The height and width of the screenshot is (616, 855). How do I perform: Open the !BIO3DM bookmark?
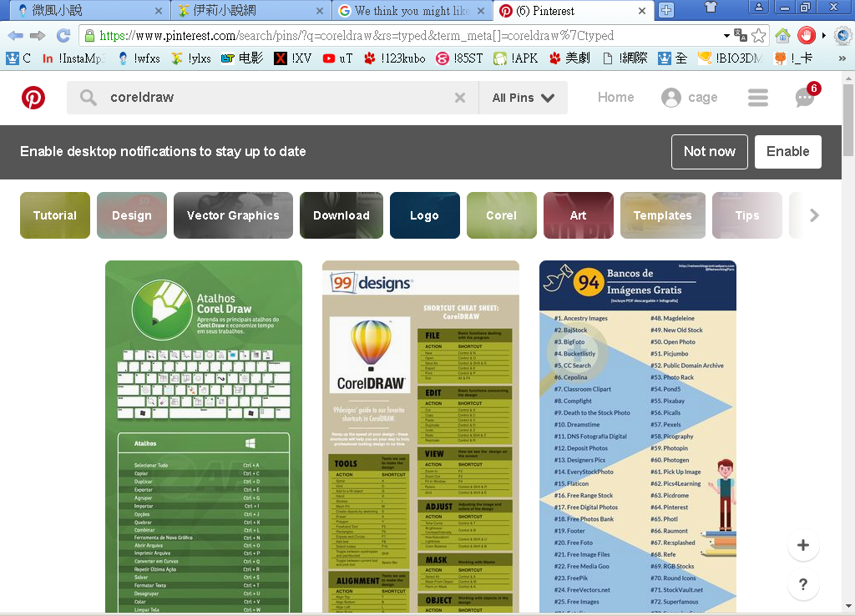730,58
